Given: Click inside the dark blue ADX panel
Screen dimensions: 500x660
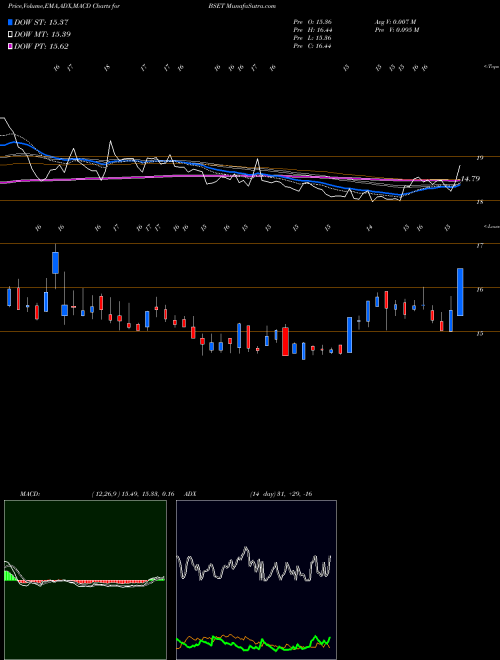Looking at the screenshot, I should pos(256,580).
